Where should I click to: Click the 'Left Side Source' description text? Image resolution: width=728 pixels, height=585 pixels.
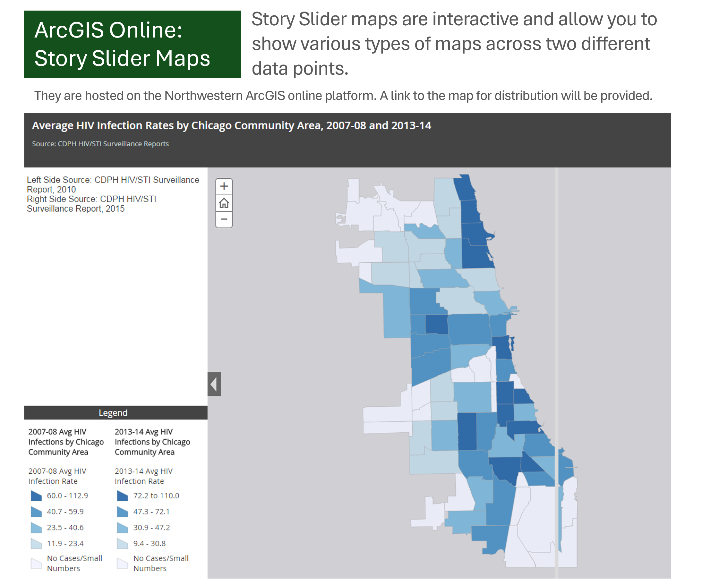coord(113,185)
